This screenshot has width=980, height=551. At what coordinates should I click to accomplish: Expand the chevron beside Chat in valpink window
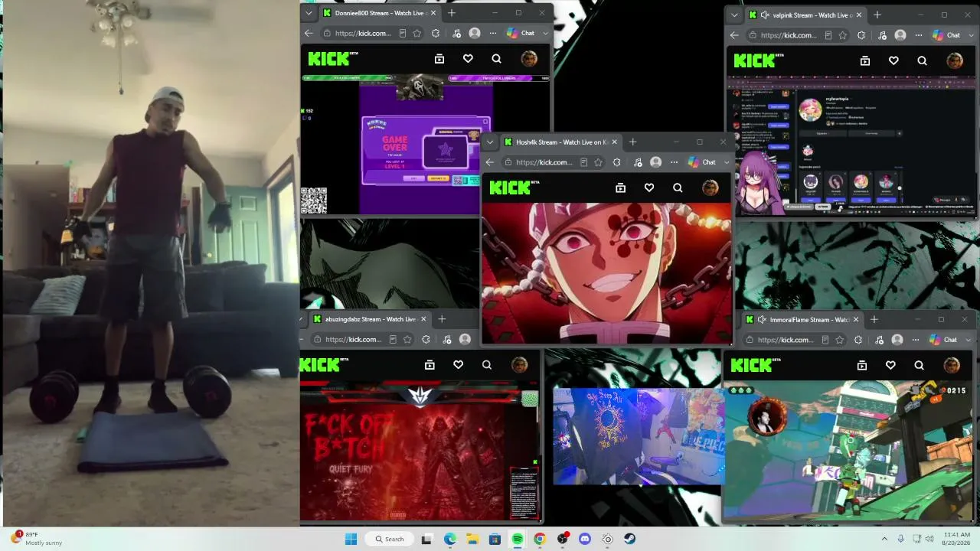click(972, 35)
